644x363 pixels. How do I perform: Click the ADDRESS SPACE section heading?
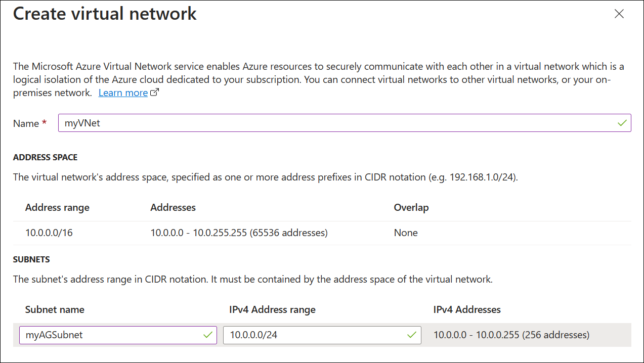pos(45,157)
